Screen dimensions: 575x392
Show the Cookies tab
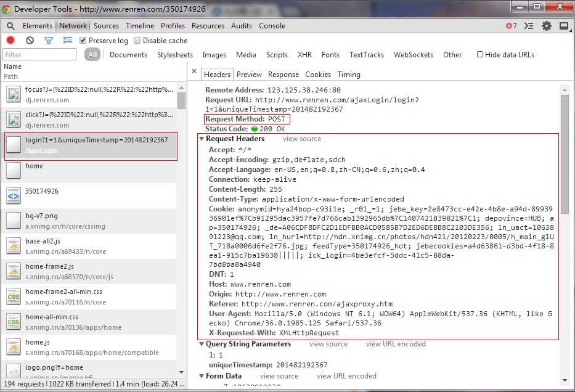tap(318, 75)
